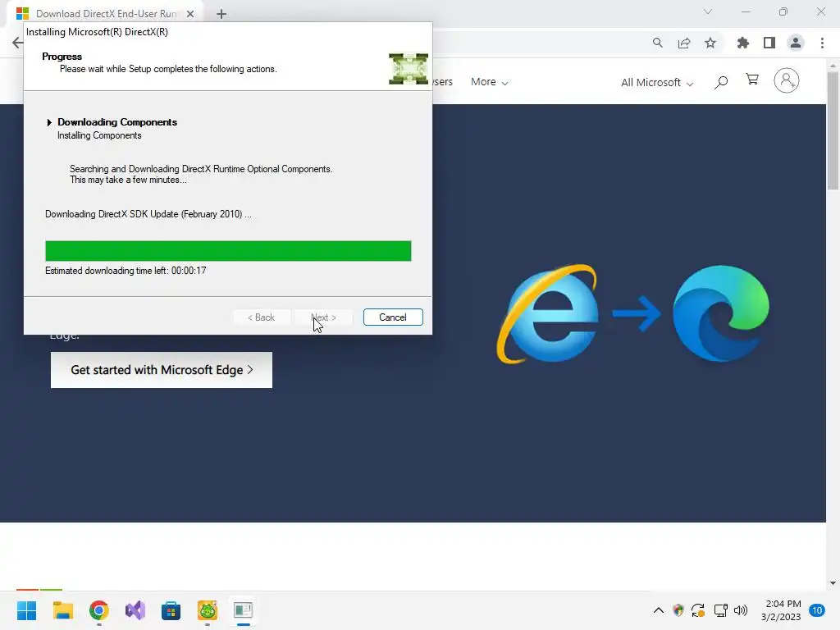Click Get started with Microsoft Edge
This screenshot has height=630, width=840.
pyautogui.click(x=162, y=370)
